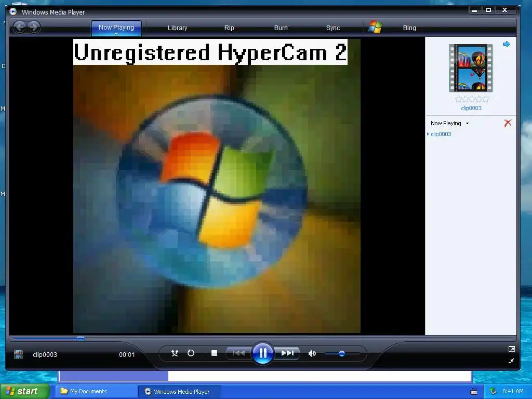The height and width of the screenshot is (399, 532).
Task: Pause the playing video
Action: [262, 353]
